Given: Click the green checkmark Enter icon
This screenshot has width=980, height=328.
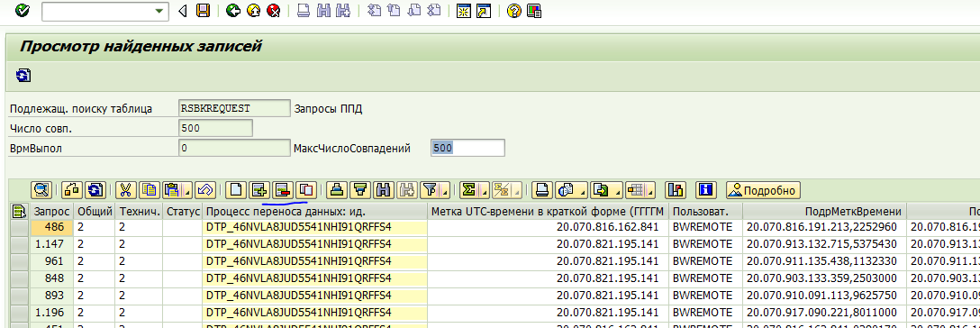Looking at the screenshot, I should coord(23,11).
